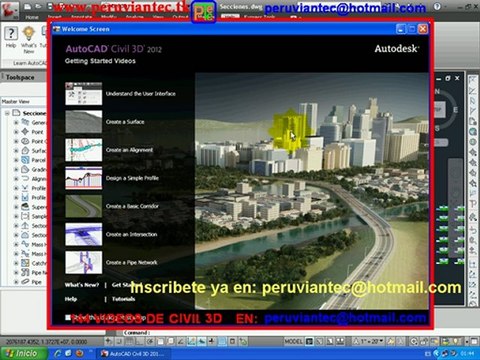Open the Create a Surface video link
The image size is (480, 360).
point(125,122)
